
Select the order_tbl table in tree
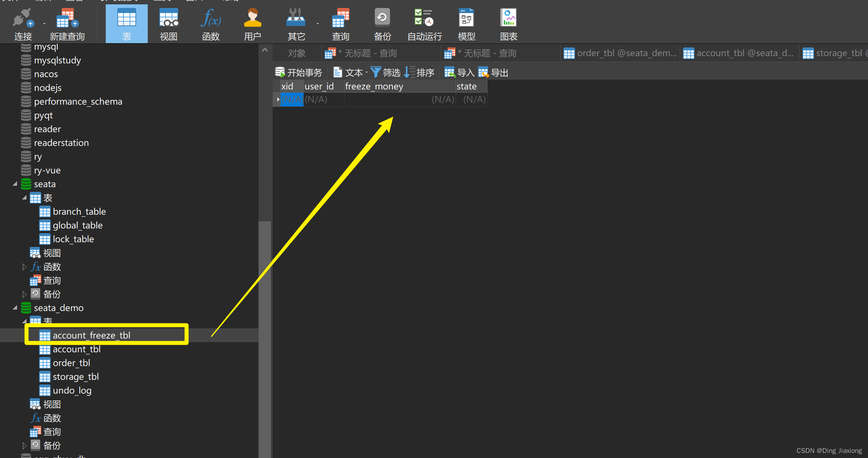[71, 363]
